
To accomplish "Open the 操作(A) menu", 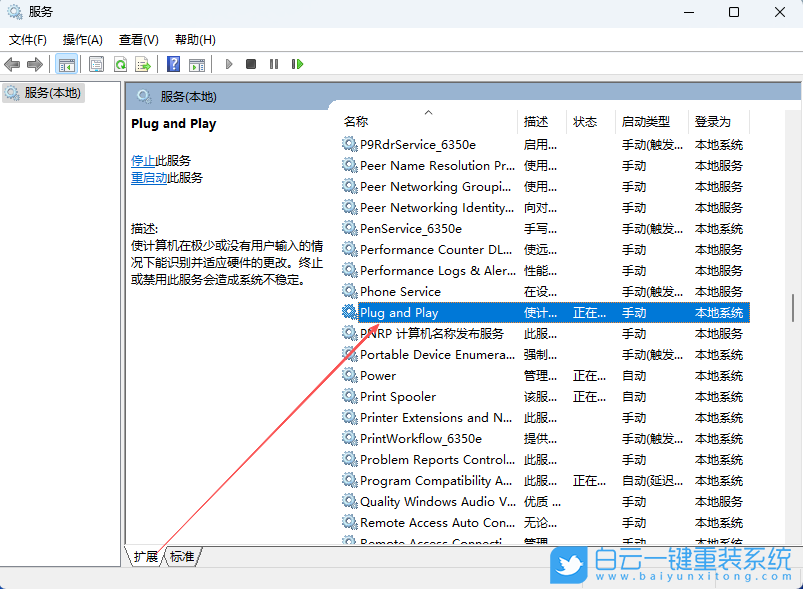I will click(x=81, y=39).
